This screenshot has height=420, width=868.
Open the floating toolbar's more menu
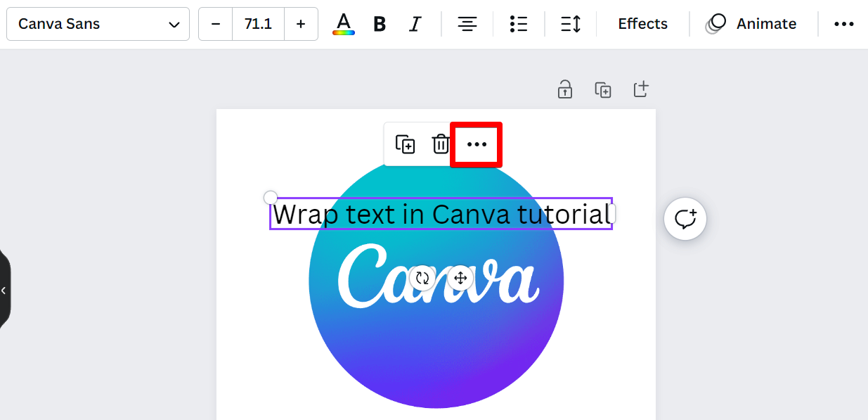[477, 144]
